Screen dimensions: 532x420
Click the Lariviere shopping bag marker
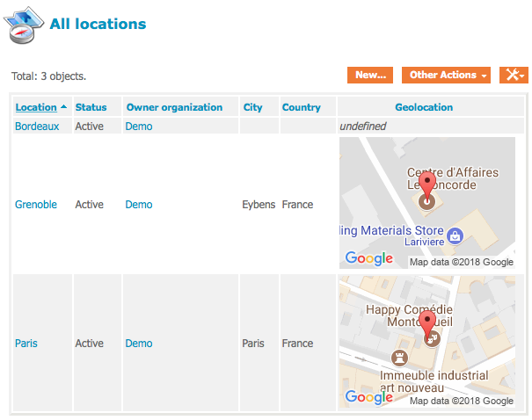tap(454, 235)
